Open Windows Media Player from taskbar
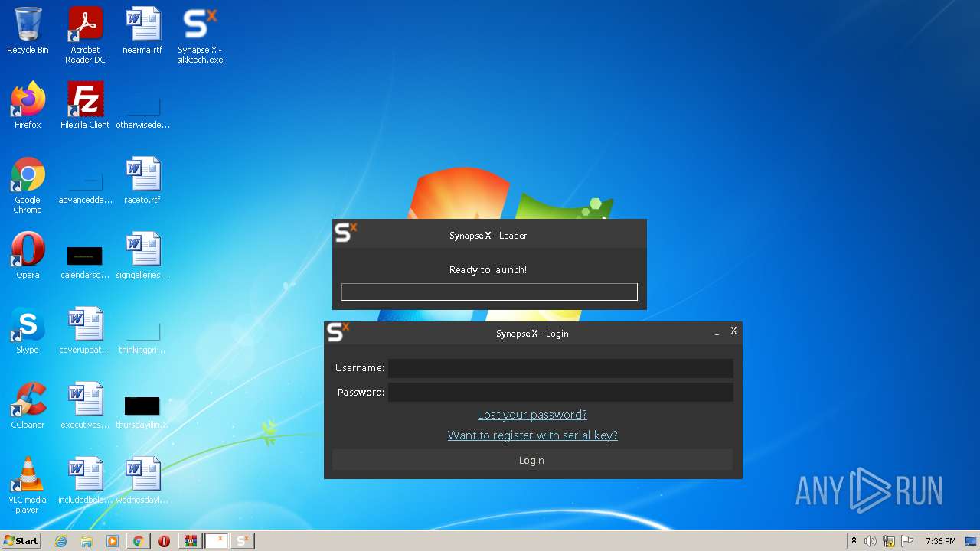The image size is (980, 551). tap(113, 541)
